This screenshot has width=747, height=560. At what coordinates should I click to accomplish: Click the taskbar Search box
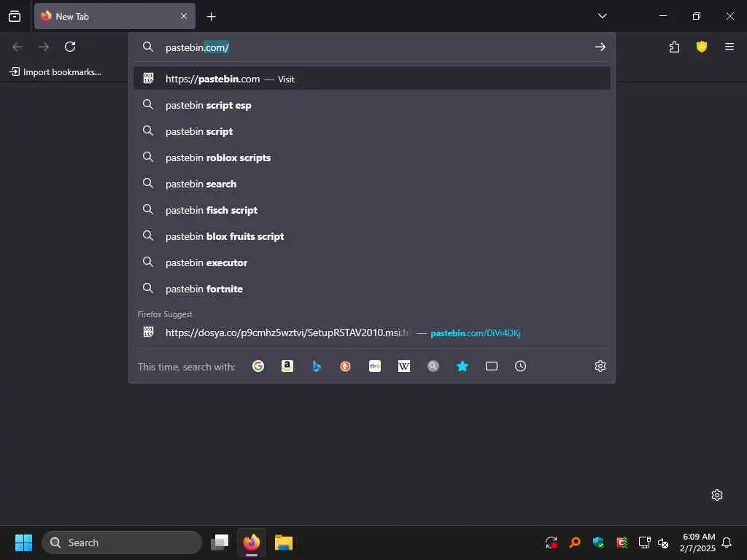pyautogui.click(x=122, y=542)
